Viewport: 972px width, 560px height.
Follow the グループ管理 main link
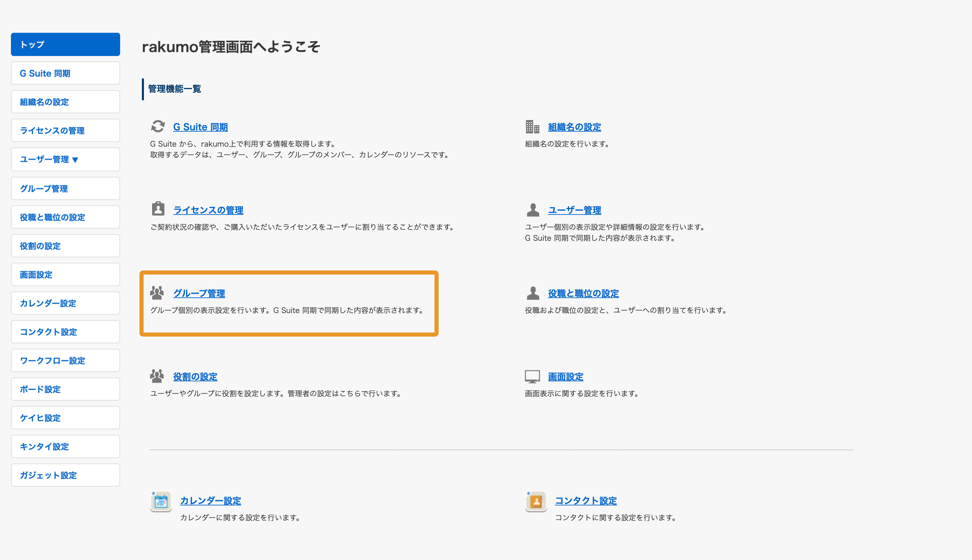pos(199,293)
